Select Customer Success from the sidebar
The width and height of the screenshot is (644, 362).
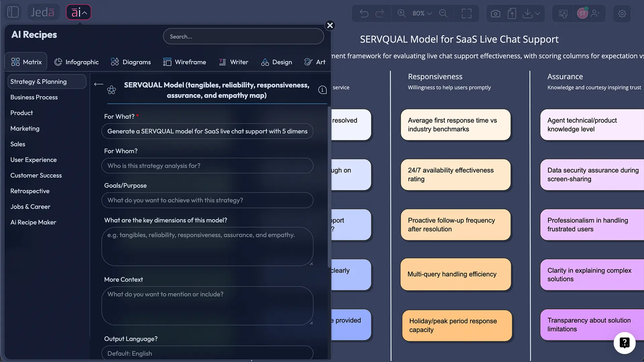(36, 175)
